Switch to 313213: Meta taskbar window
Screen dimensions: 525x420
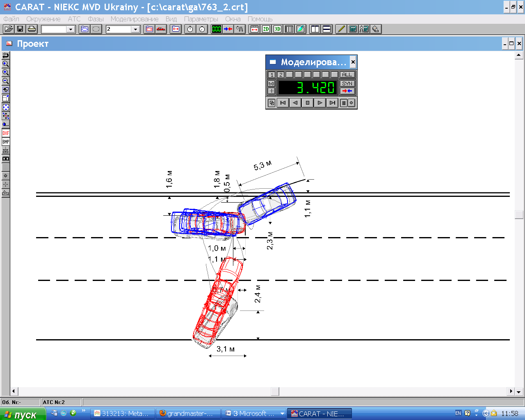[123, 413]
